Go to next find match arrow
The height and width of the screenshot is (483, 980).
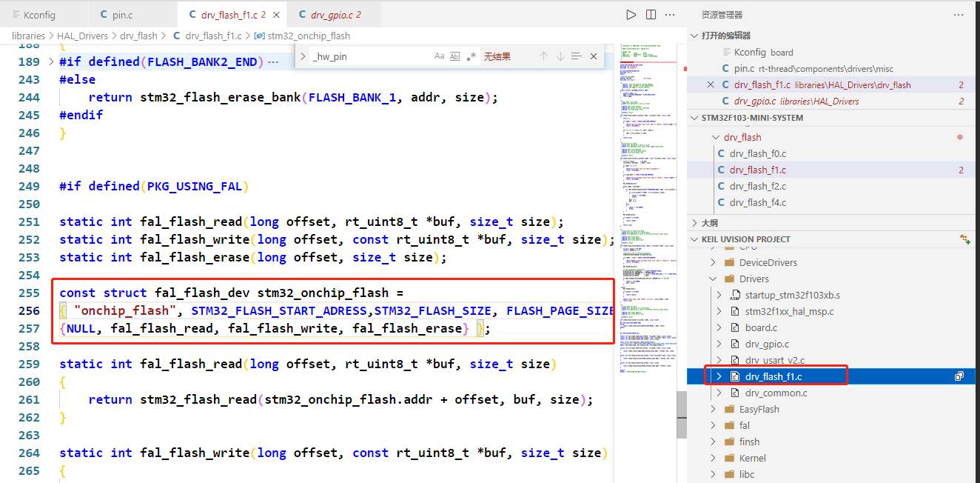click(x=560, y=56)
